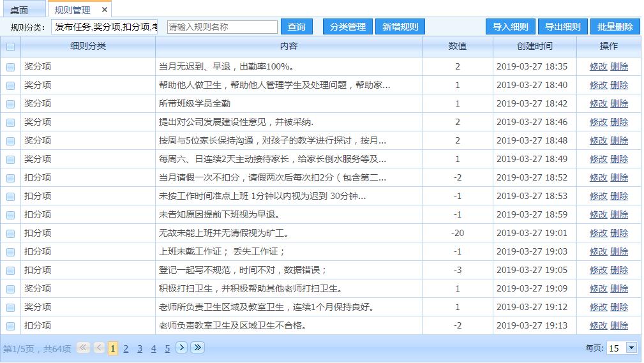Go to the next page arrow
Screen dimensions: 644x363
[x=181, y=348]
